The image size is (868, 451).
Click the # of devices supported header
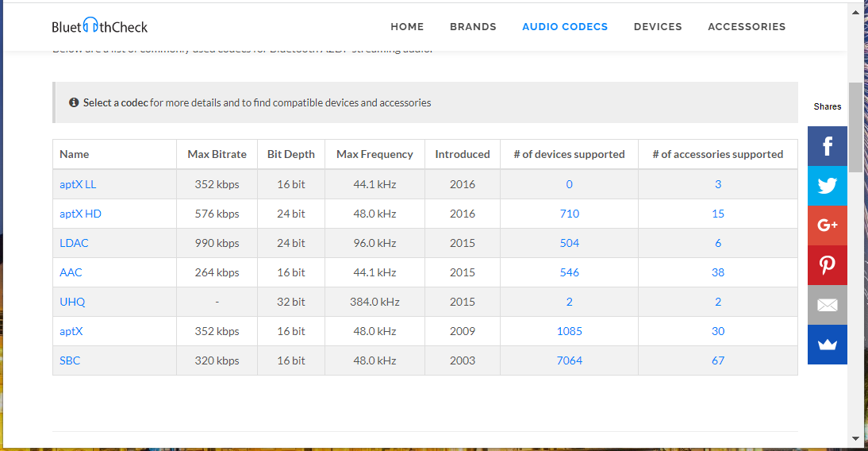coord(569,155)
